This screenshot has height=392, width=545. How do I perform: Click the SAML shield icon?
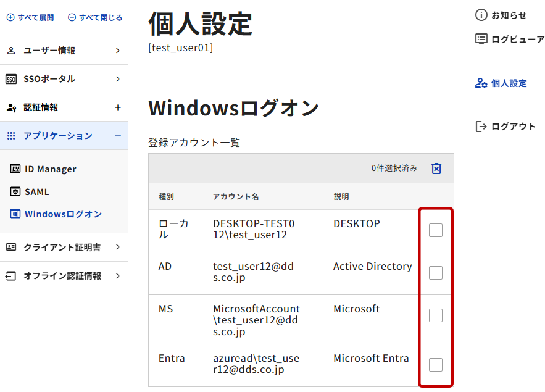15,192
